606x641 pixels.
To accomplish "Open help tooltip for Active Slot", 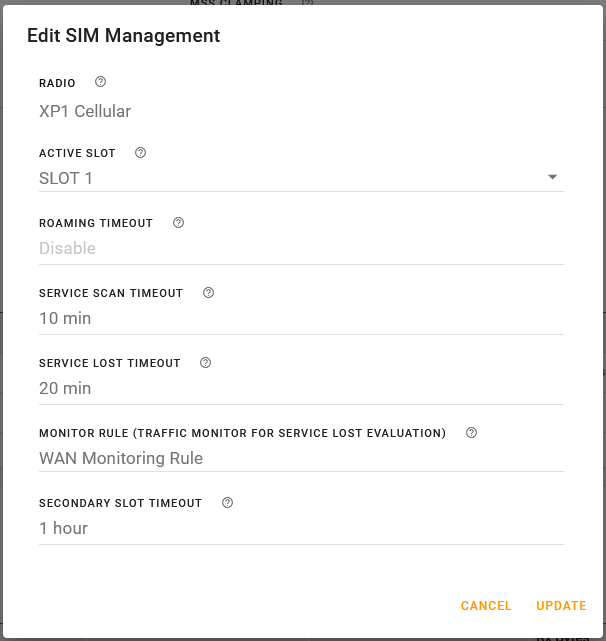I will (x=140, y=153).
